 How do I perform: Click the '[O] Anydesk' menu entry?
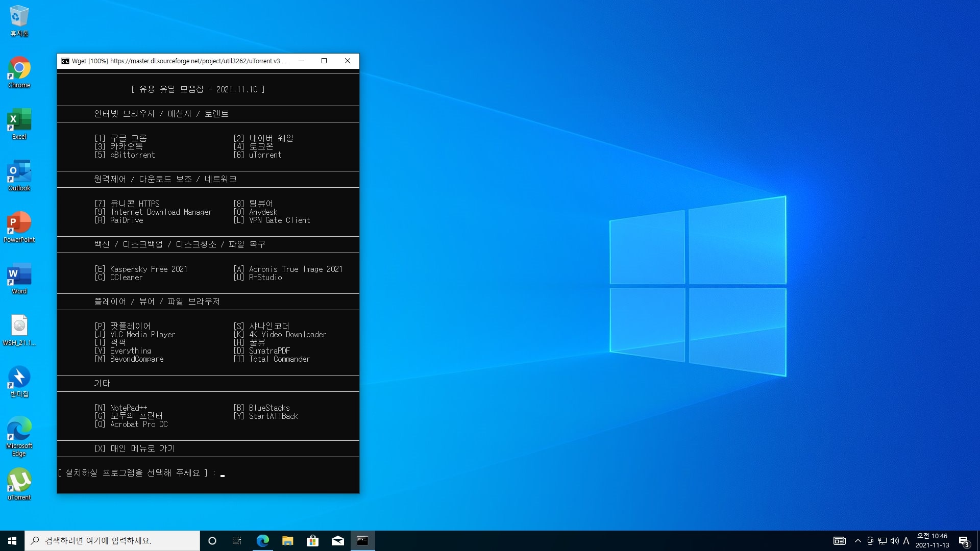coord(255,212)
